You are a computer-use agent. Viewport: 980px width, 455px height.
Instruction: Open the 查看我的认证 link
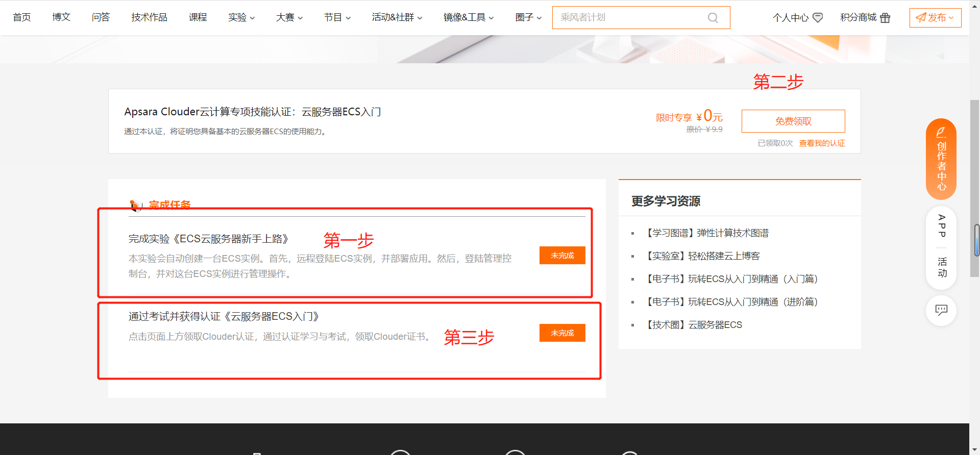pyautogui.click(x=822, y=143)
